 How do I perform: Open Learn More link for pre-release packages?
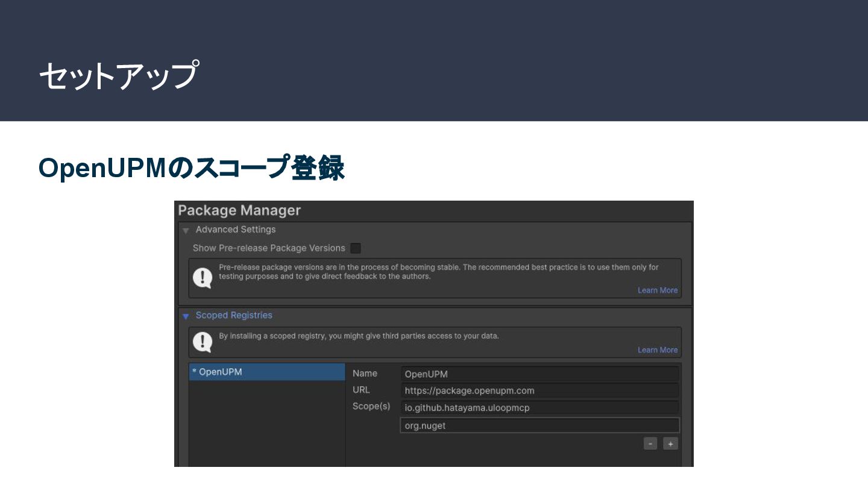click(x=658, y=290)
